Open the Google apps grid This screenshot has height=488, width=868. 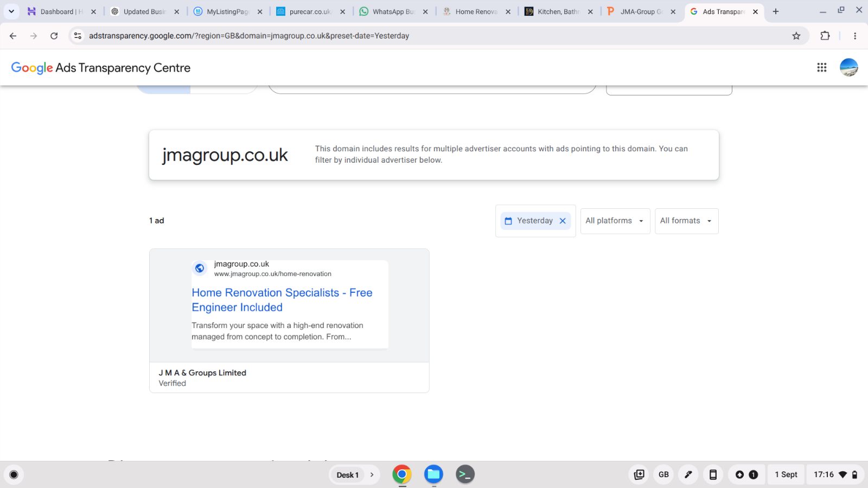click(822, 67)
